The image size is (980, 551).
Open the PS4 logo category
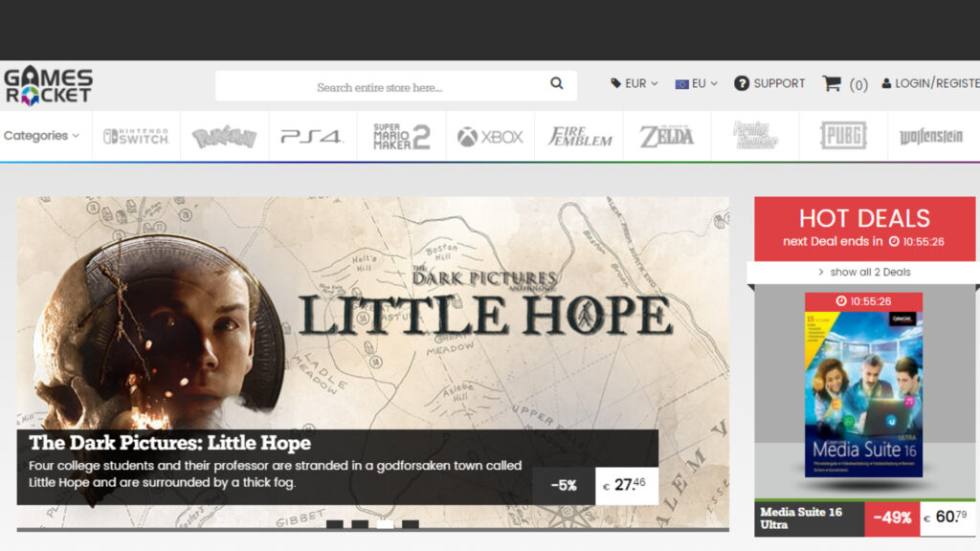[x=312, y=137]
